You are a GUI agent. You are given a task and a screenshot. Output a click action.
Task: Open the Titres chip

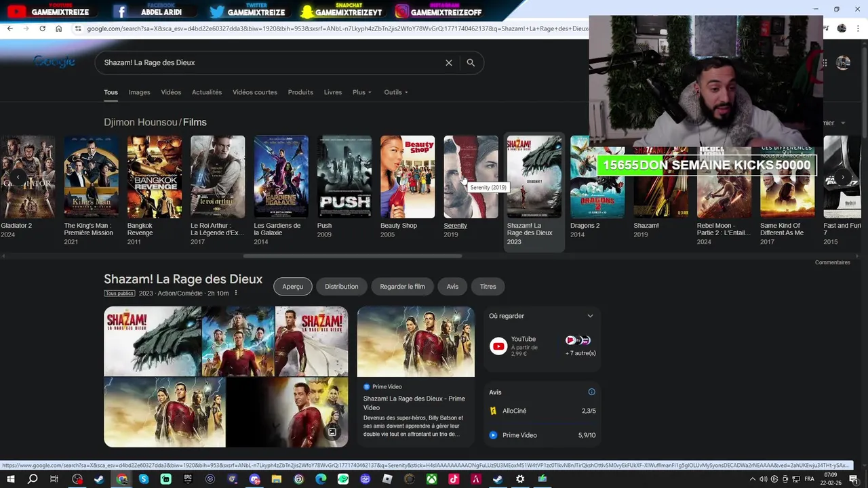click(488, 287)
